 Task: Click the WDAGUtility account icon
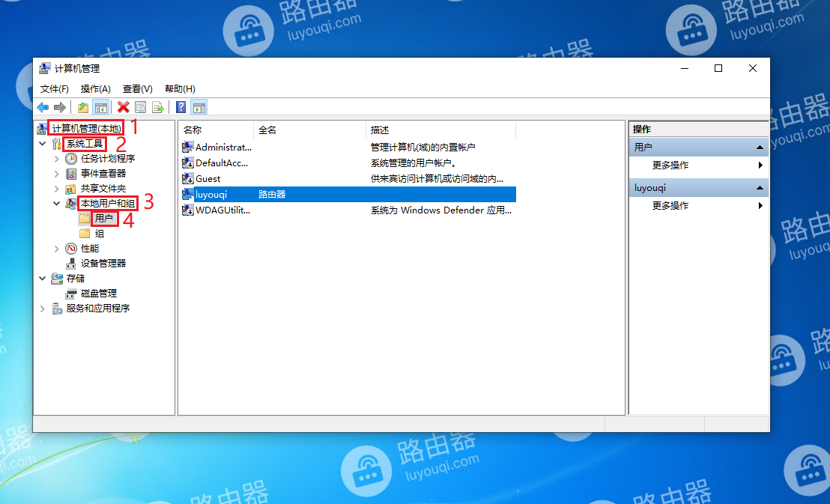(188, 210)
